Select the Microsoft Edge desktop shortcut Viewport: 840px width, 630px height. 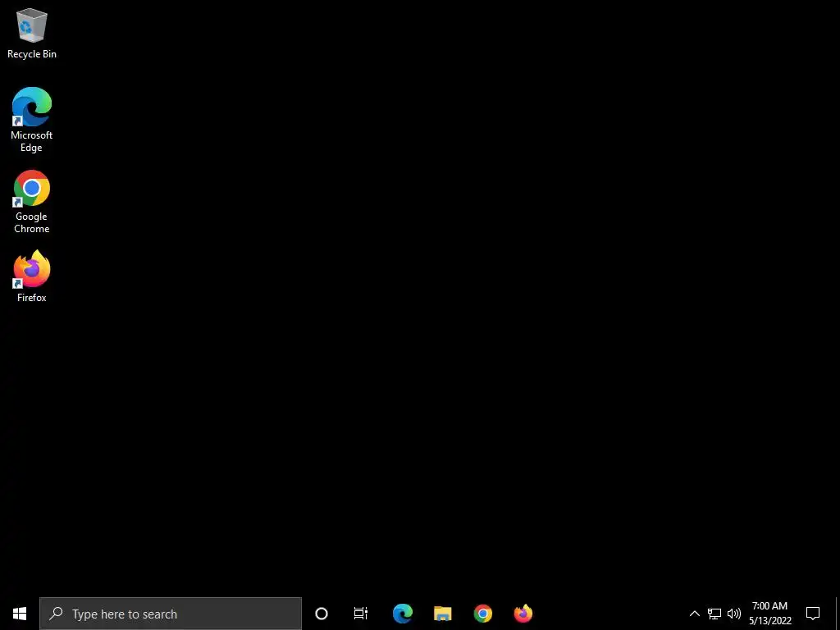[x=32, y=120]
